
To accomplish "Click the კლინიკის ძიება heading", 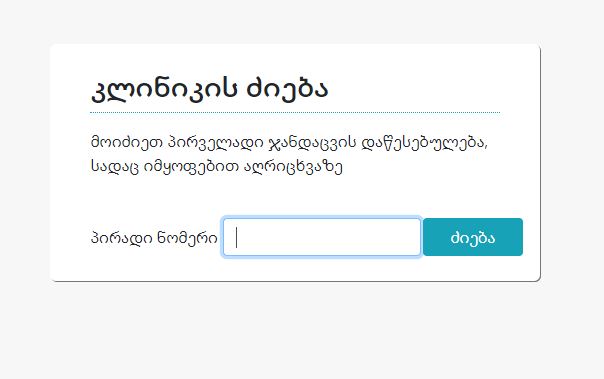I will [210, 89].
